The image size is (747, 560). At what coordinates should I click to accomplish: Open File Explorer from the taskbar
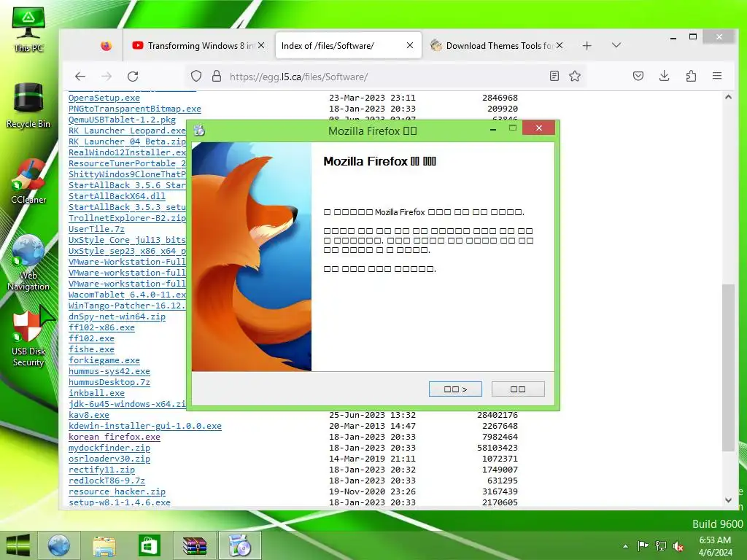tap(104, 545)
